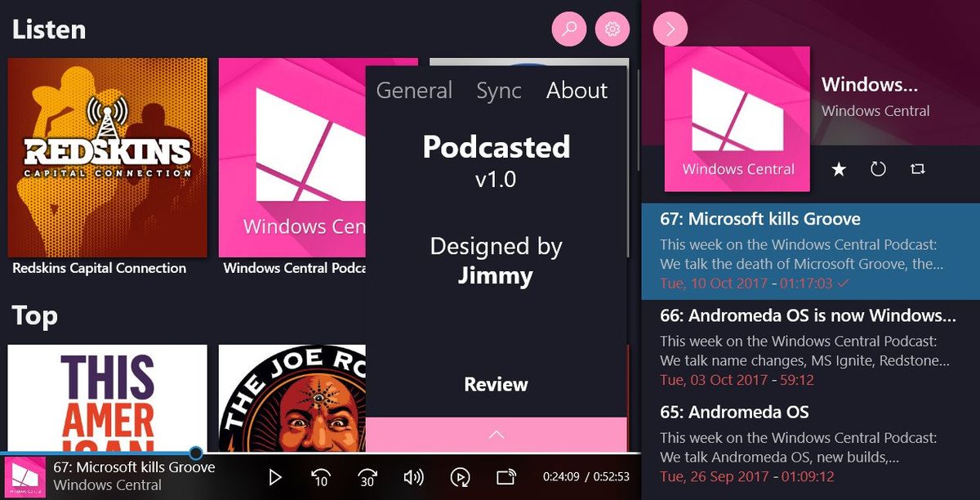The image size is (980, 500).
Task: Switch to the Sync tab
Action: coord(498,91)
